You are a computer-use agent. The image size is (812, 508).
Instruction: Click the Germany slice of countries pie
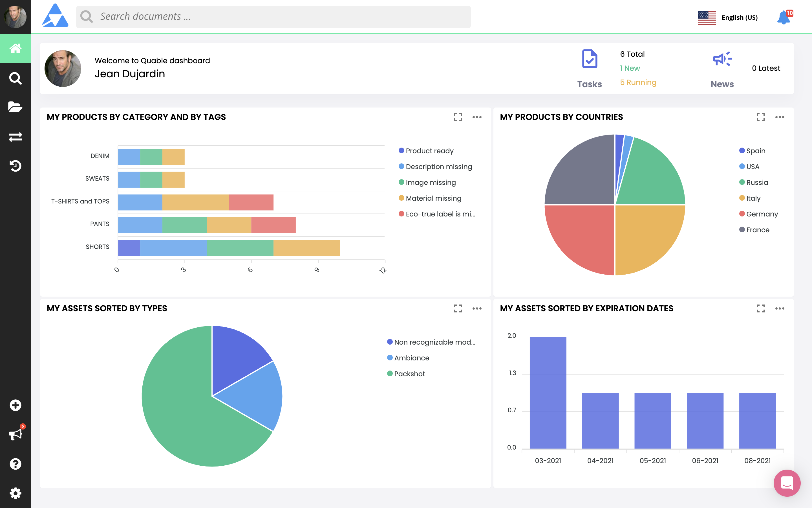586,235
